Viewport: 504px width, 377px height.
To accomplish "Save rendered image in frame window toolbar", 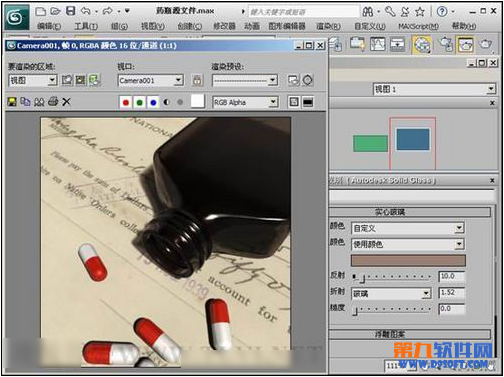I will pyautogui.click(x=12, y=102).
